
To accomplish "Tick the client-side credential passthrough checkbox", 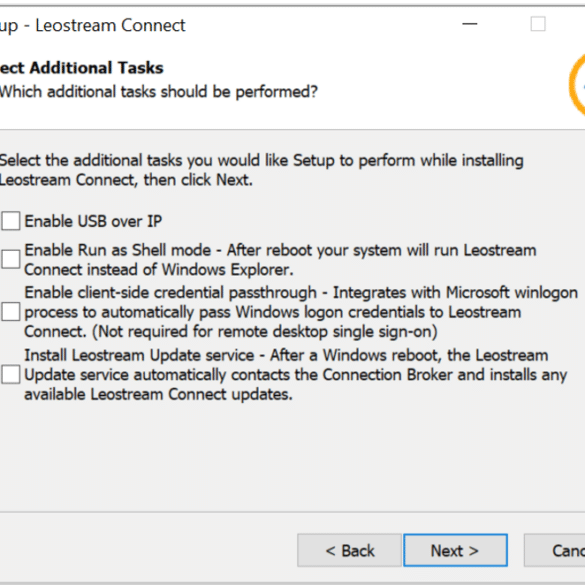I will tap(10, 312).
